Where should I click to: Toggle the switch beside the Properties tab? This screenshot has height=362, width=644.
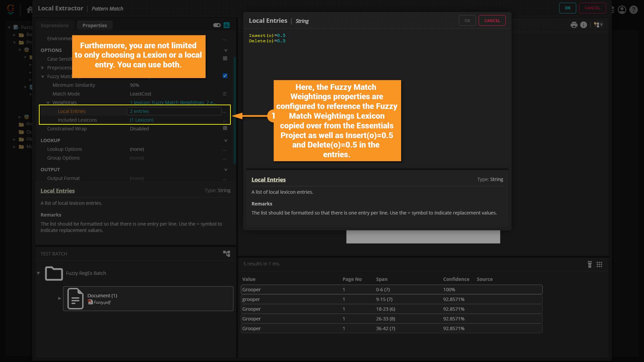(x=217, y=25)
